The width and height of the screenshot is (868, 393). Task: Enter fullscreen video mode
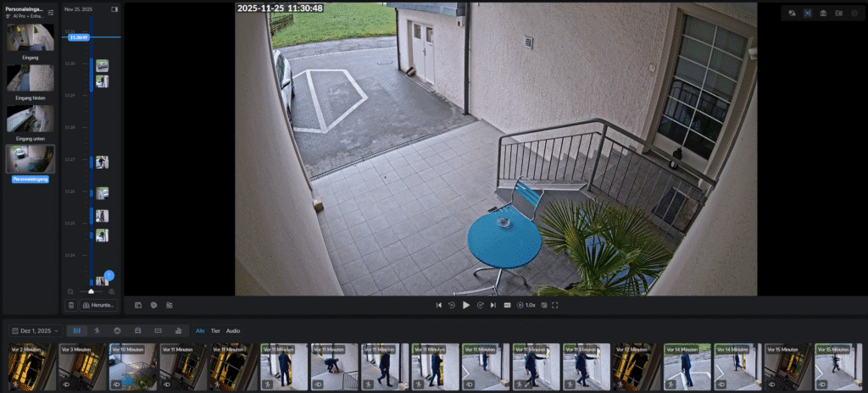555,305
